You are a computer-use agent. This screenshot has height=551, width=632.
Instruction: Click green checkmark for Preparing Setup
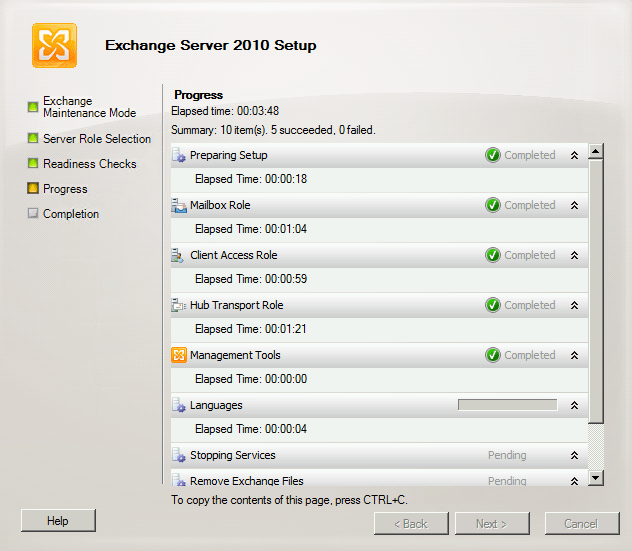point(493,155)
